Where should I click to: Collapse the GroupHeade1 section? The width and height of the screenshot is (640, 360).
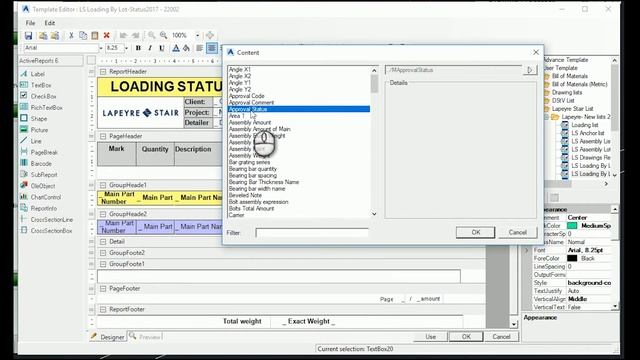(x=103, y=185)
